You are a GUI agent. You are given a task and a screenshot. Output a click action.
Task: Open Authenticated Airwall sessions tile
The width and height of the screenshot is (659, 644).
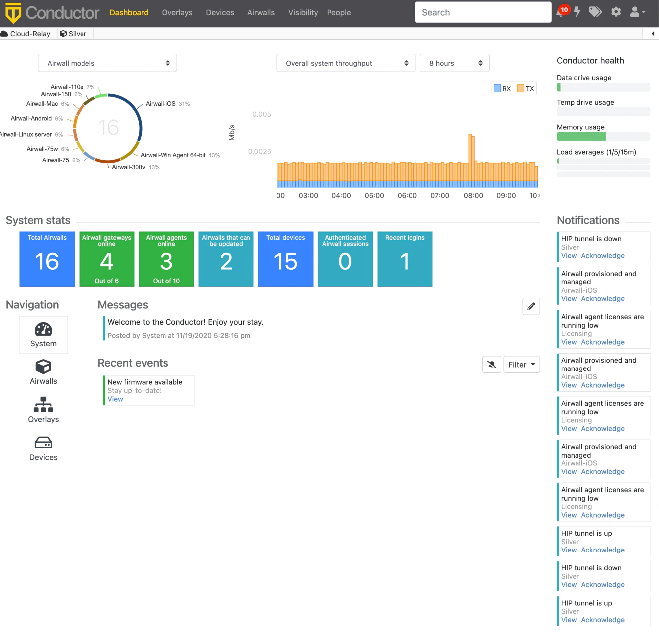tap(345, 259)
